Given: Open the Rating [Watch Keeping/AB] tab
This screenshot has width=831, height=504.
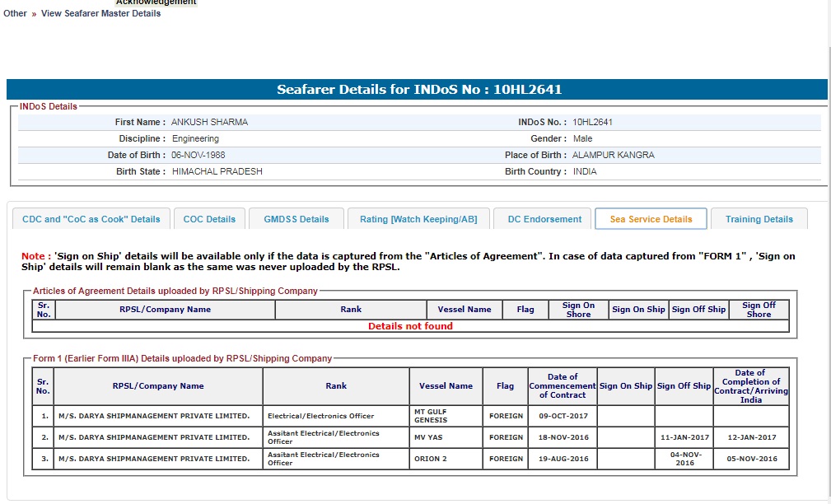Looking at the screenshot, I should point(418,219).
